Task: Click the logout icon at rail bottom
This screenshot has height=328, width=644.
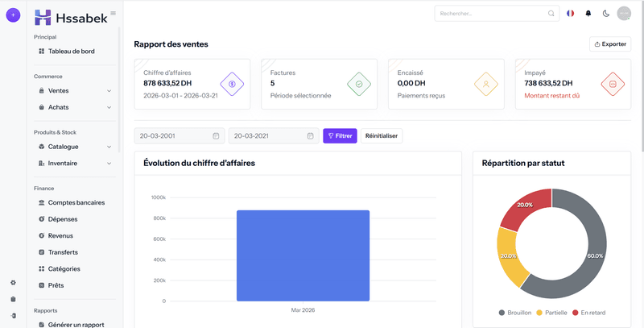Action: (13, 315)
